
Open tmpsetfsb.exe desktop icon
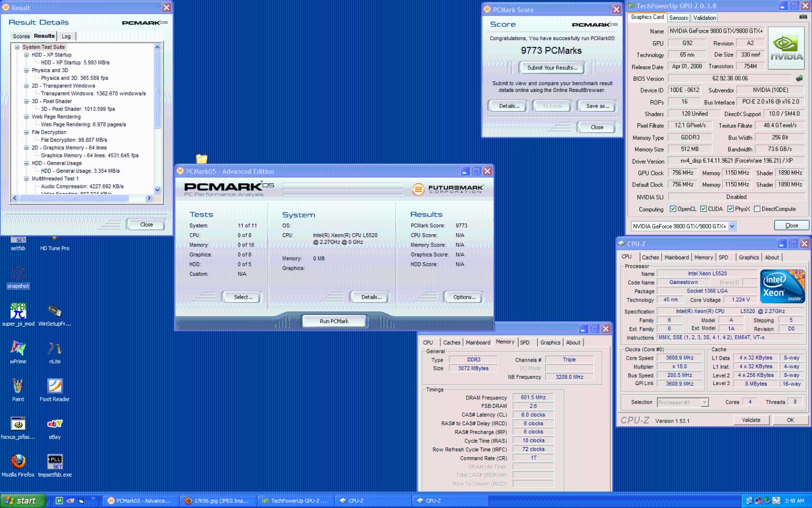pos(54,465)
